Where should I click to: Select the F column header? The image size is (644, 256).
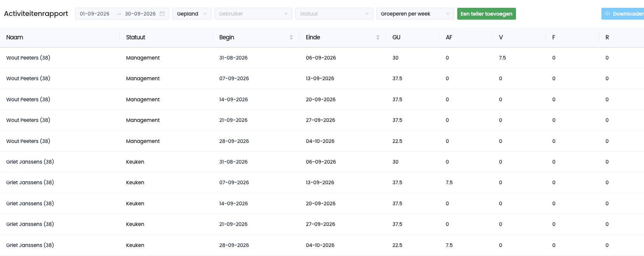(554, 37)
